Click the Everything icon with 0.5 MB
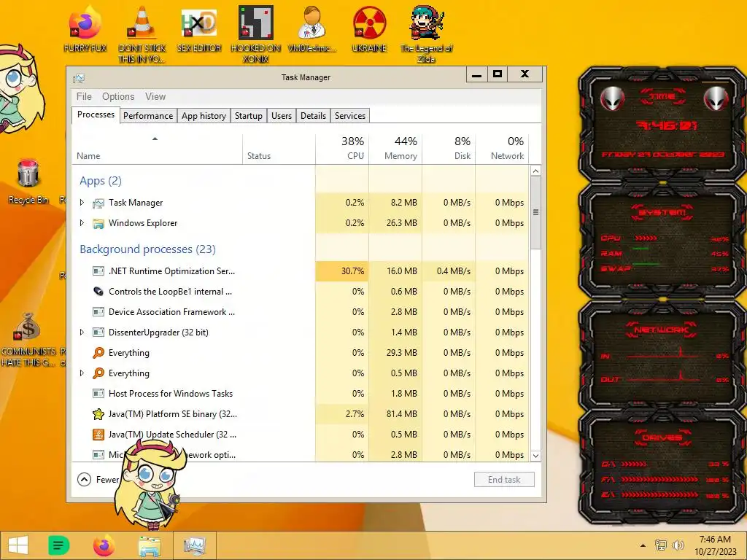Image resolution: width=747 pixels, height=560 pixels. pyautogui.click(x=98, y=373)
